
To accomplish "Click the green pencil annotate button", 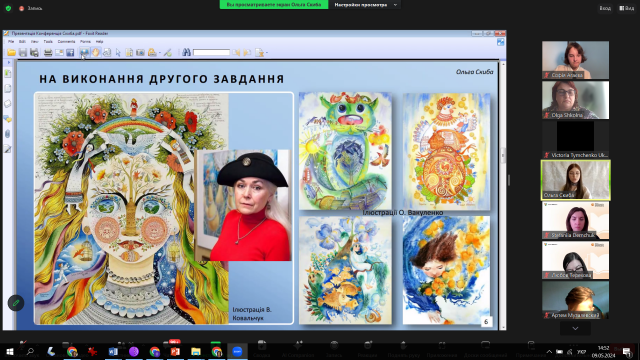I will pyautogui.click(x=16, y=303).
